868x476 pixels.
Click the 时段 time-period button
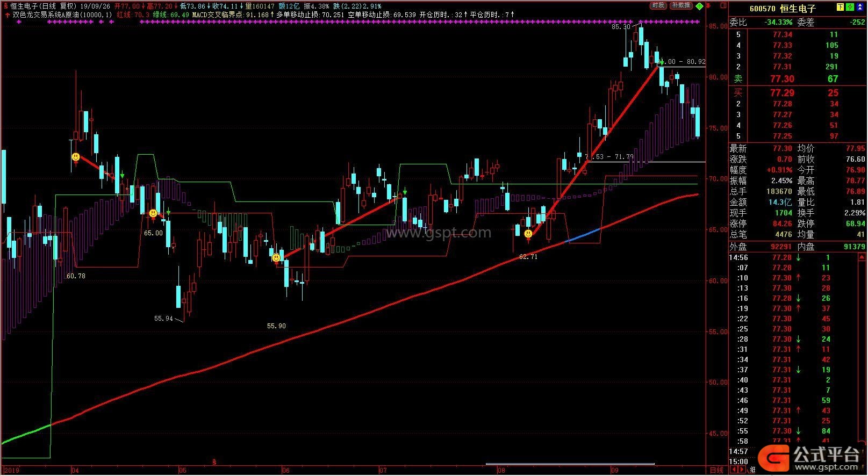pos(658,5)
